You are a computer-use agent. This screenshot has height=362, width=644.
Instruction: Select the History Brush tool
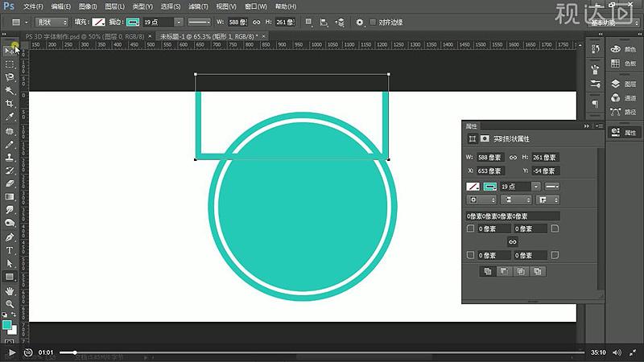click(x=9, y=171)
